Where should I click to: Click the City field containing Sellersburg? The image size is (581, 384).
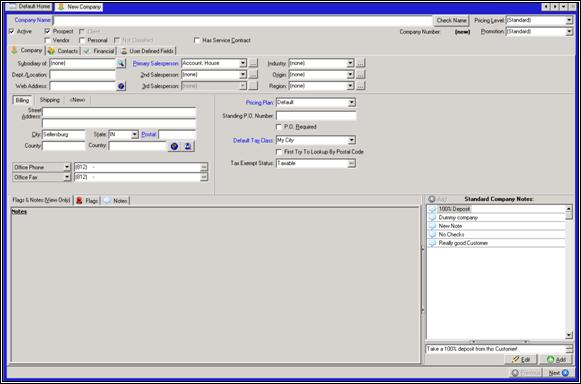pos(64,135)
